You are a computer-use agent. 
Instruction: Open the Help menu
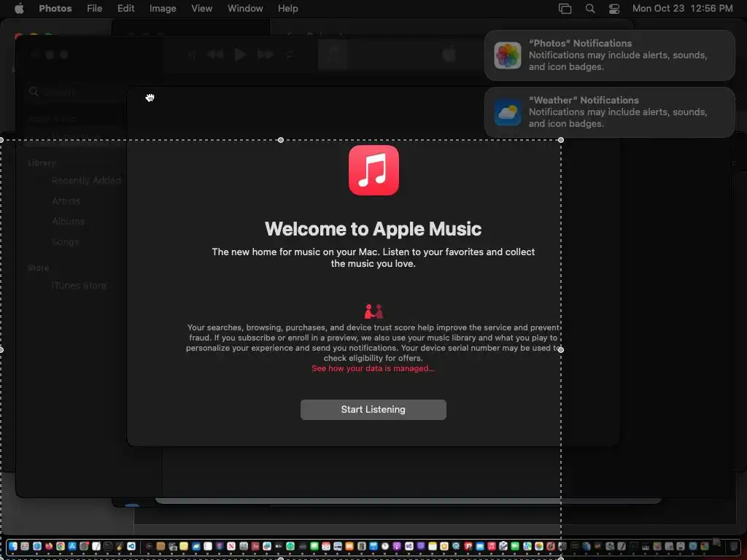287,8
